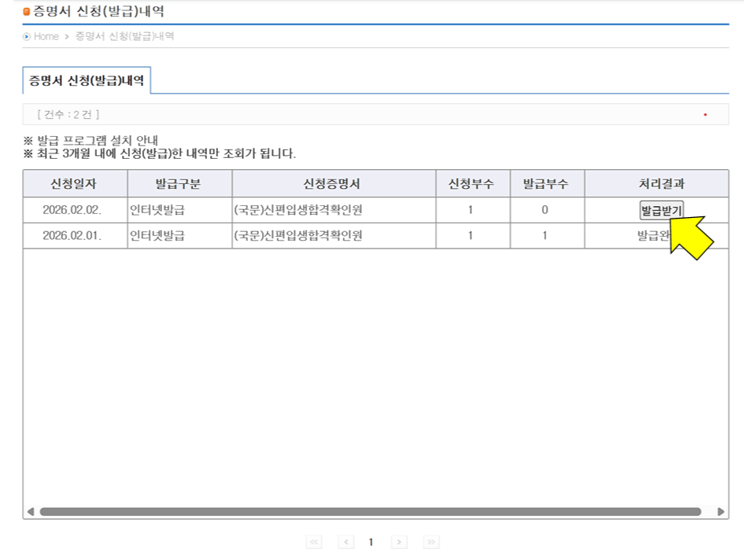This screenshot has width=753, height=560.
Task: Click the [ 건수 : 2 건 ] count text
Action: (x=68, y=115)
